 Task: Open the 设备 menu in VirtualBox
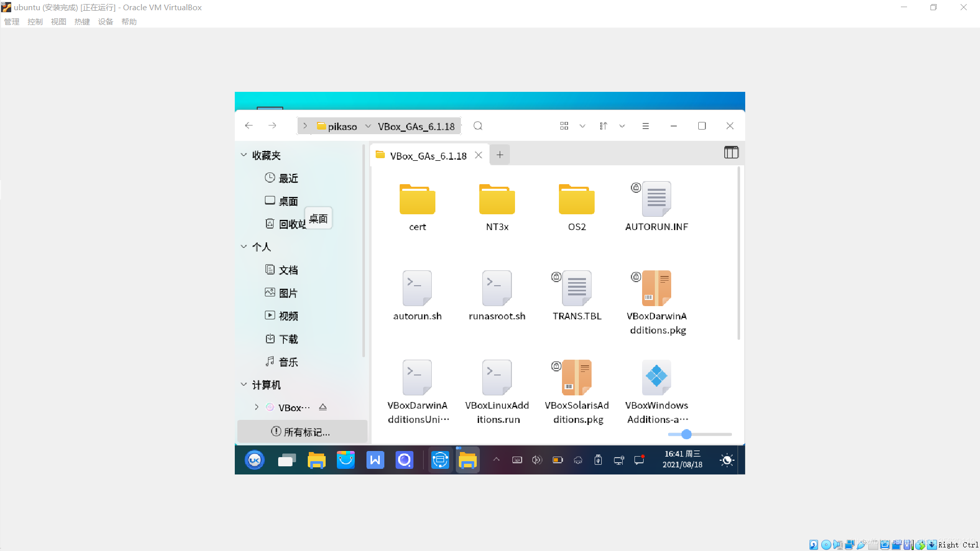tap(105, 21)
